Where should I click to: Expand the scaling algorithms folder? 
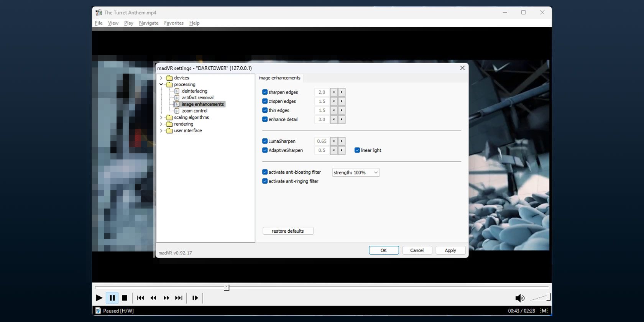tap(161, 118)
